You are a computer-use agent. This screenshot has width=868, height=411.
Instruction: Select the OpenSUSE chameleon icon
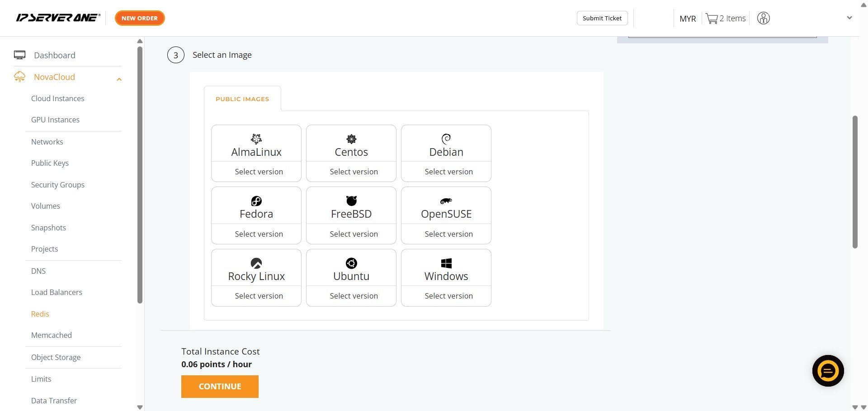click(x=446, y=201)
